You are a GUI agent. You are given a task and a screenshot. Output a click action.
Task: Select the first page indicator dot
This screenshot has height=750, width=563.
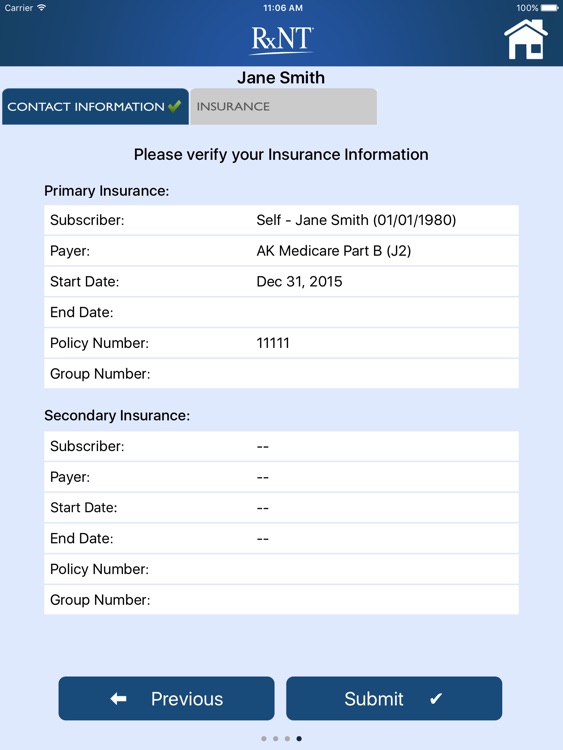(264, 739)
